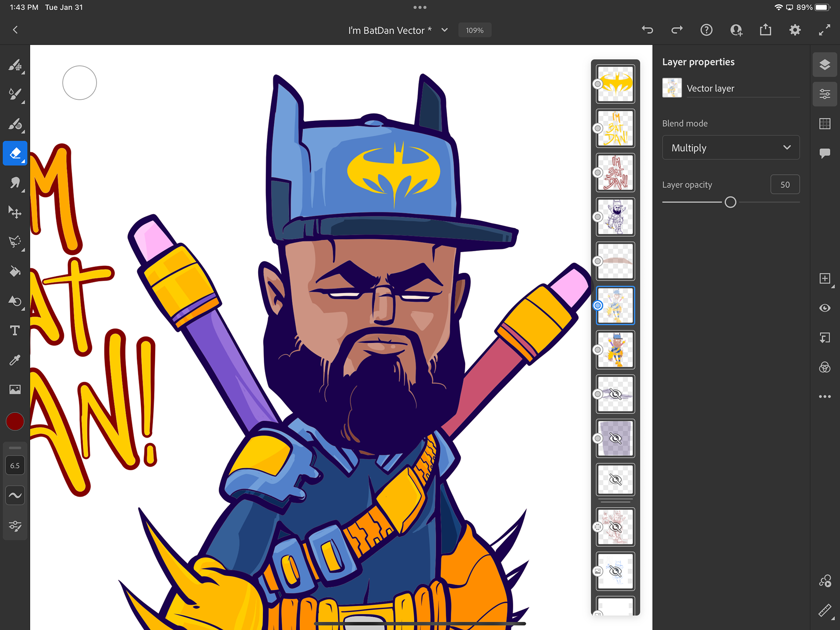Image resolution: width=840 pixels, height=630 pixels.
Task: Open brush settings sliders icon
Action: 15,526
